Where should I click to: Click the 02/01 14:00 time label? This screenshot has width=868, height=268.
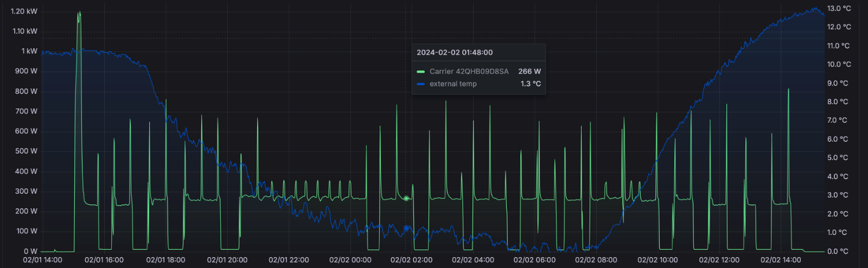pos(42,260)
